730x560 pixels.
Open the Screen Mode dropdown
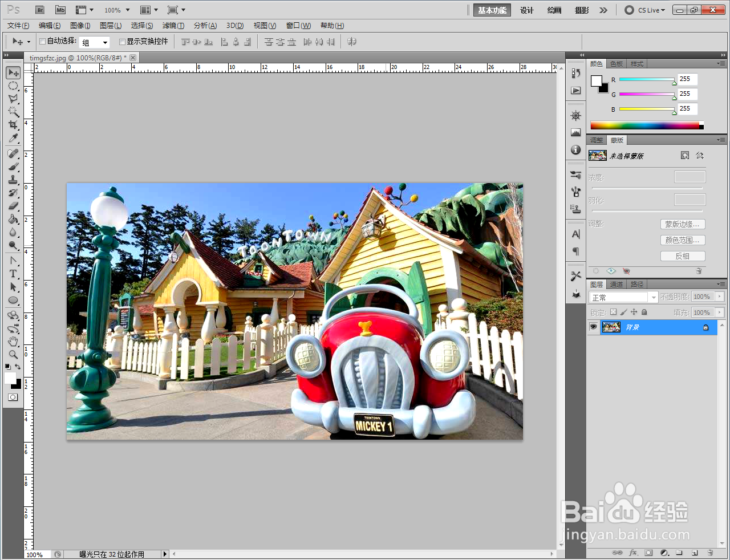[176, 10]
